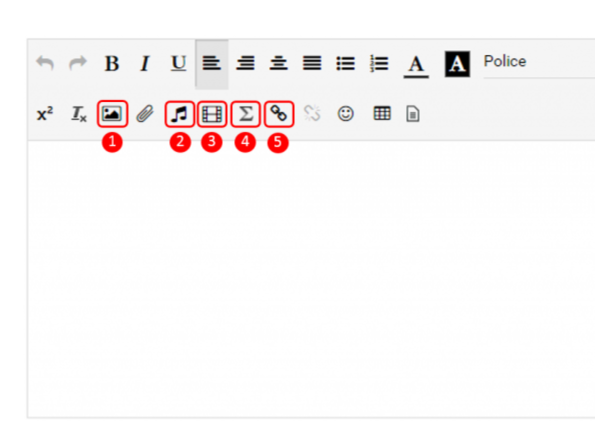
Task: Insert audio with music note icon
Action: [179, 114]
